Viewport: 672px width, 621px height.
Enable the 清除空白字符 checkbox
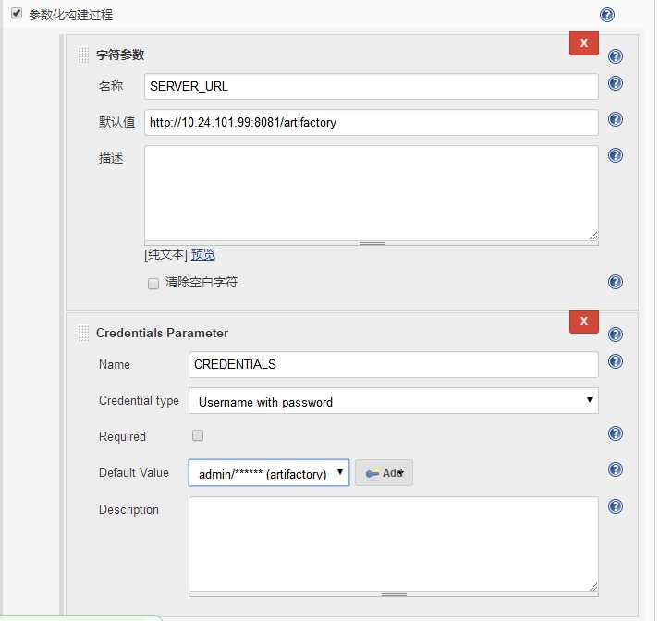tap(153, 284)
